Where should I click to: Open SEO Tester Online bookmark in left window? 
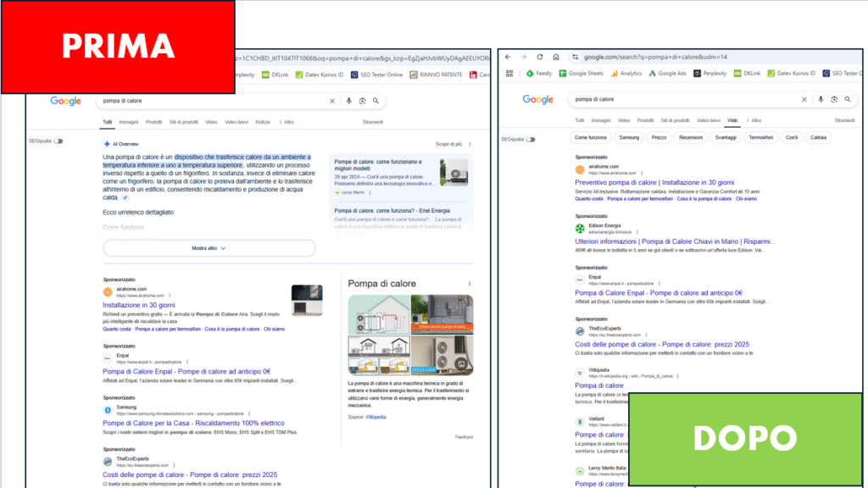pos(377,75)
